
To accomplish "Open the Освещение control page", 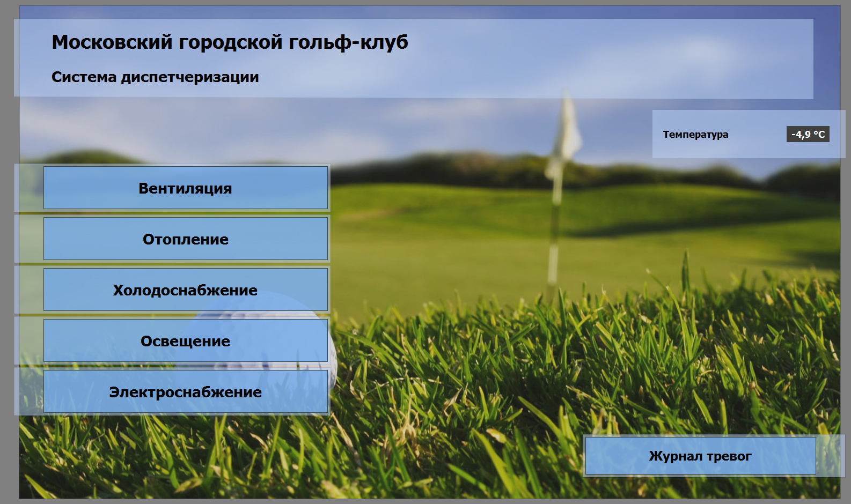I will (185, 341).
